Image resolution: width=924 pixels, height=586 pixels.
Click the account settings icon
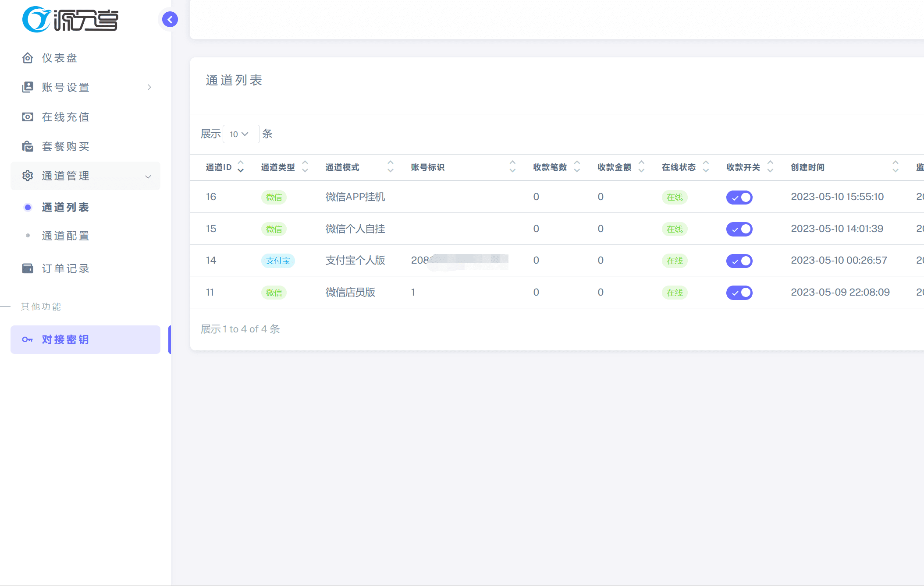coord(28,87)
